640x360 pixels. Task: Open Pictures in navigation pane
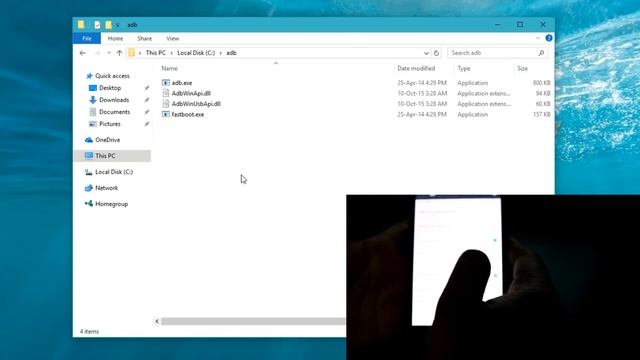pos(110,124)
